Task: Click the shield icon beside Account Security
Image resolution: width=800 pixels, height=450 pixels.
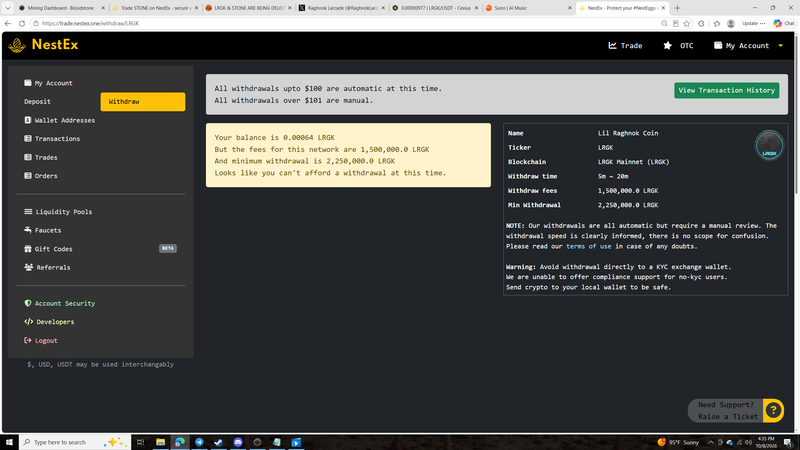Action: click(28, 303)
